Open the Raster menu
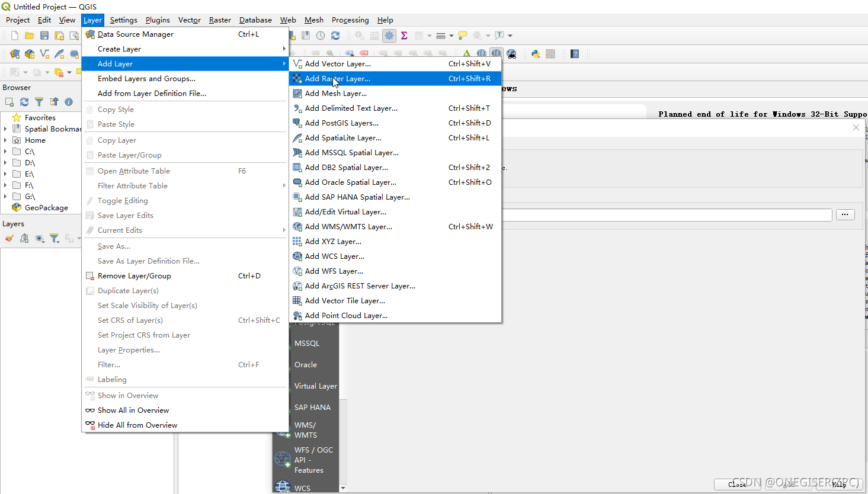868x494 pixels. tap(220, 20)
